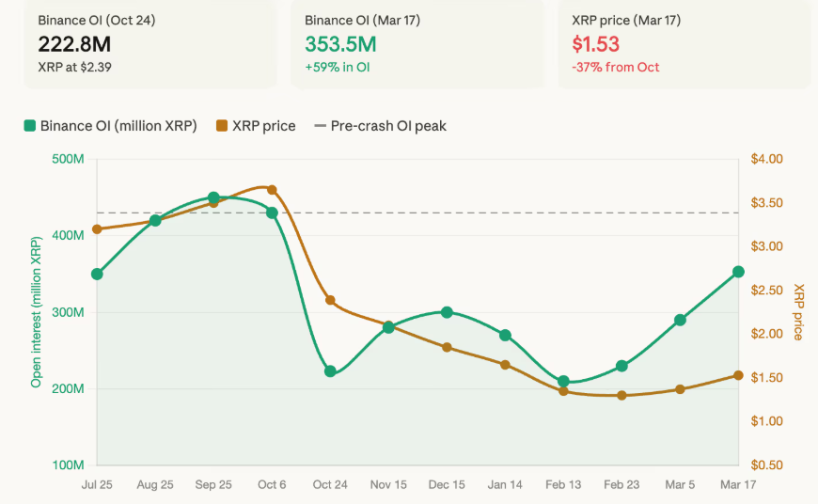
Task: Click the green OI data point at Dec 15
Action: (x=447, y=312)
